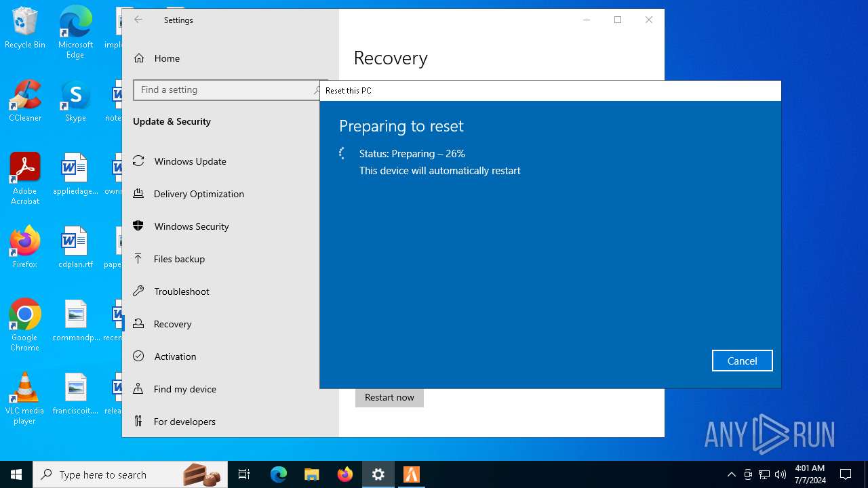The image size is (868, 488).
Task: Select Microsoft Edge desktop shortcut
Action: 75,33
